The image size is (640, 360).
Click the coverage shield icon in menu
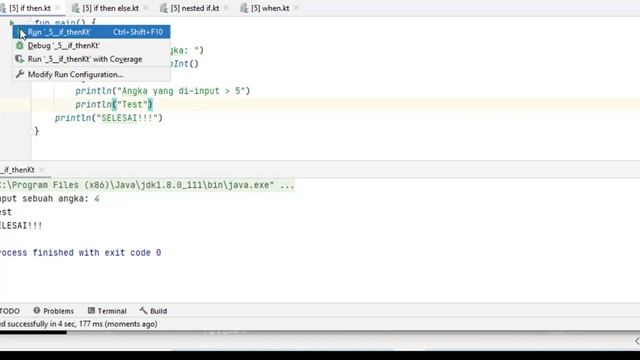click(20, 59)
